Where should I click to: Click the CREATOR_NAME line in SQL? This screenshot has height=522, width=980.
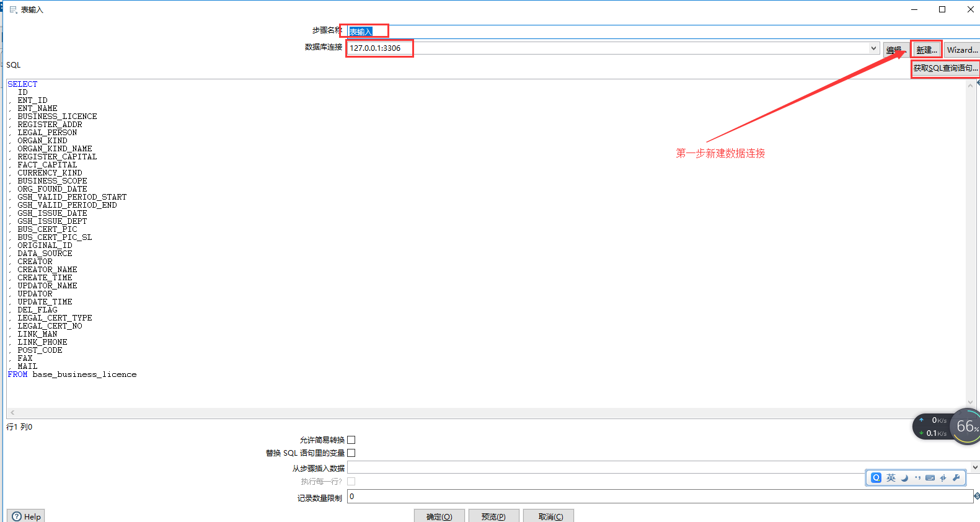point(47,270)
